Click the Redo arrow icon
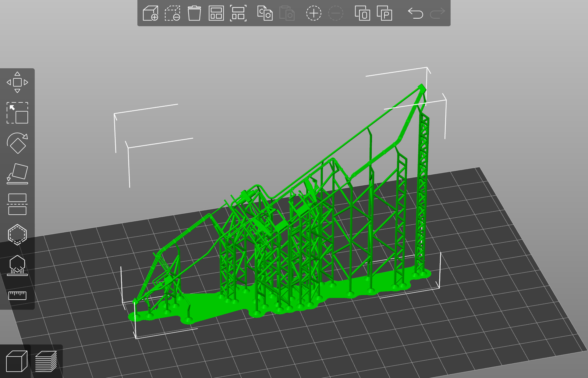 [437, 13]
